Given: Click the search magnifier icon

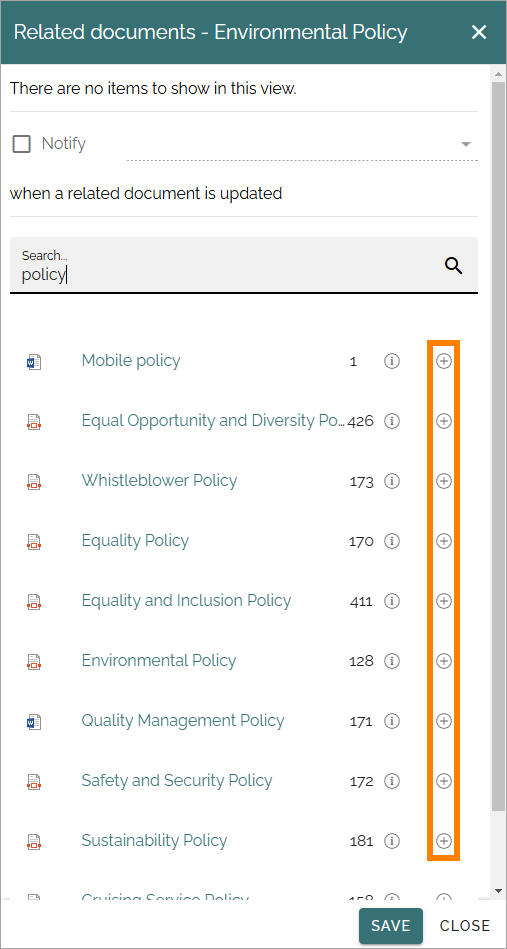Looking at the screenshot, I should (454, 265).
